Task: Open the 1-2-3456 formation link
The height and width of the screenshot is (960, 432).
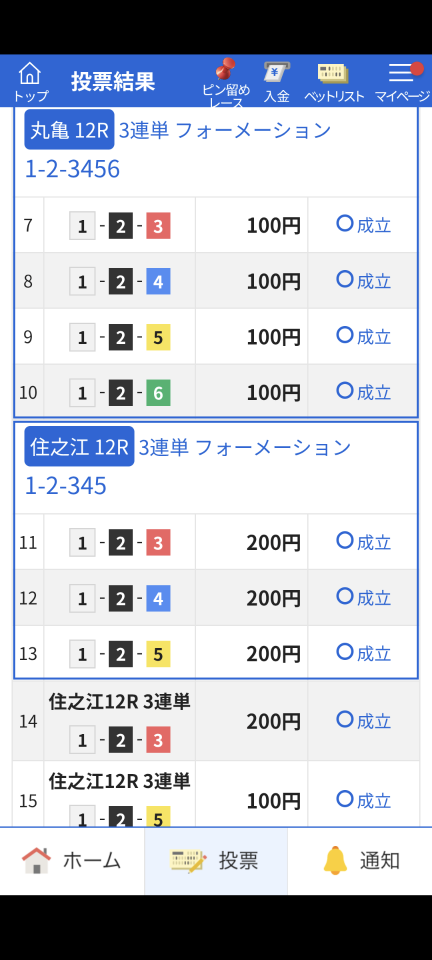Action: click(x=72, y=169)
